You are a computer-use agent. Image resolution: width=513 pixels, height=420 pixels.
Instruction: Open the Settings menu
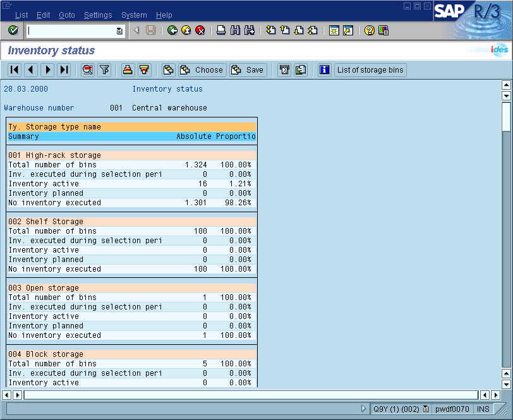(x=97, y=15)
